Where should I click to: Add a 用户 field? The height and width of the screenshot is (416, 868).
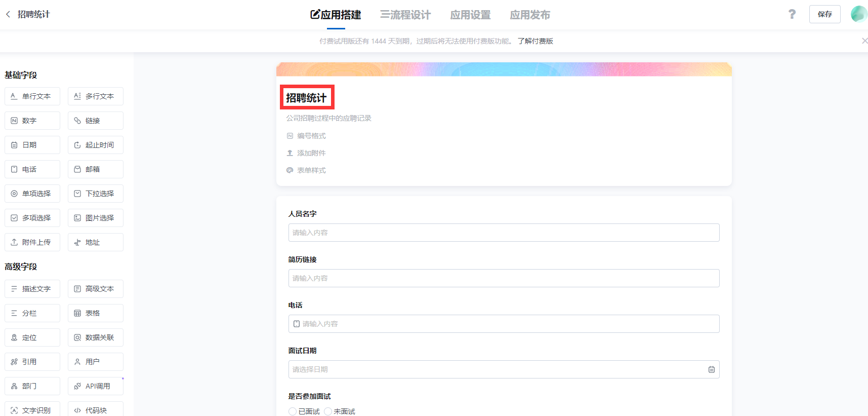tap(96, 362)
